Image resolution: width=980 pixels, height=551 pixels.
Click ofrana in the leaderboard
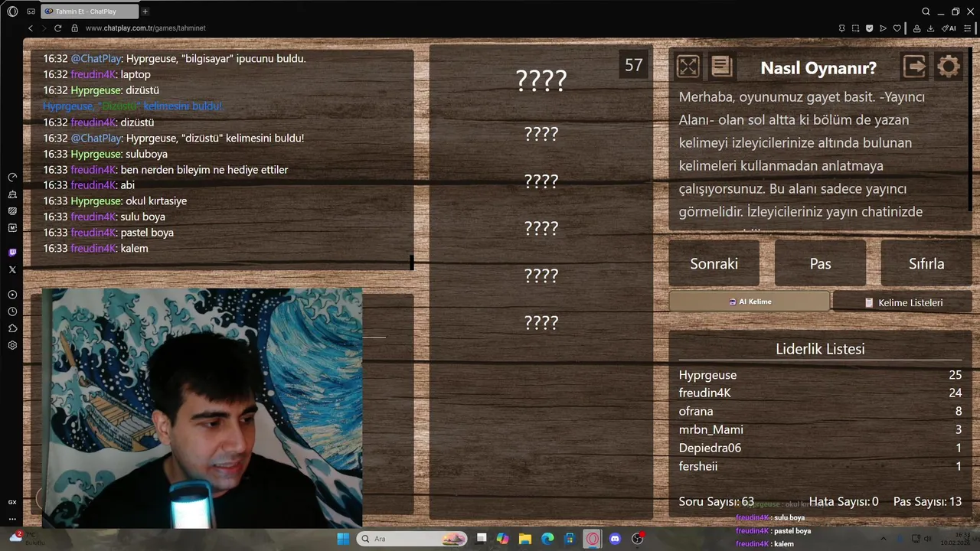(695, 411)
